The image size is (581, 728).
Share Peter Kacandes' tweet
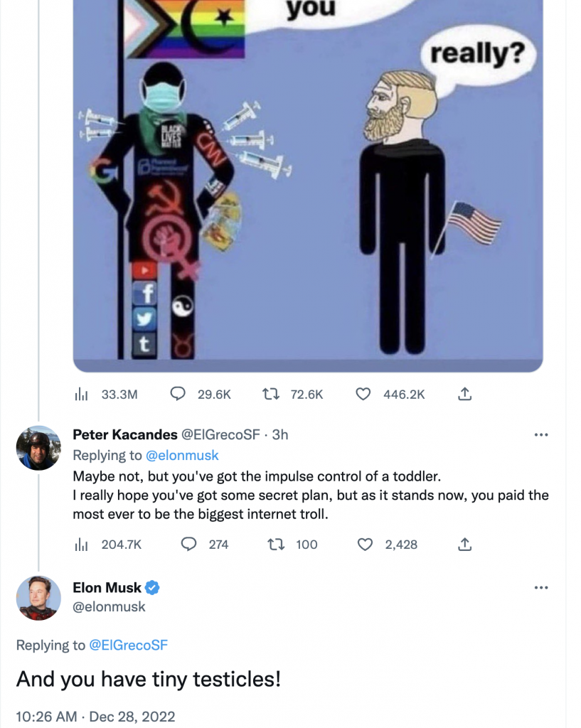pyautogui.click(x=465, y=545)
